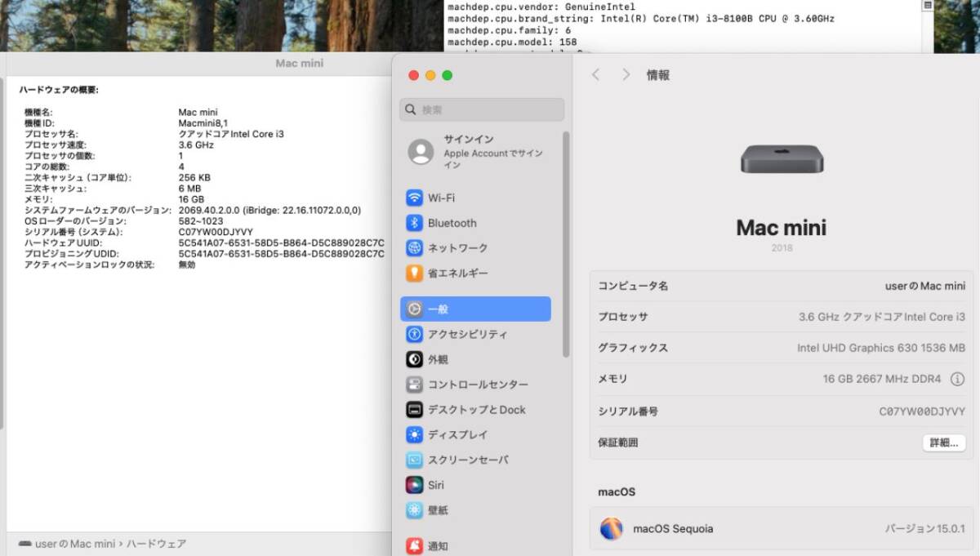Screen dimensions: 980x556
Task: Open the Bluetooth icon in sidebar
Action: click(x=414, y=223)
